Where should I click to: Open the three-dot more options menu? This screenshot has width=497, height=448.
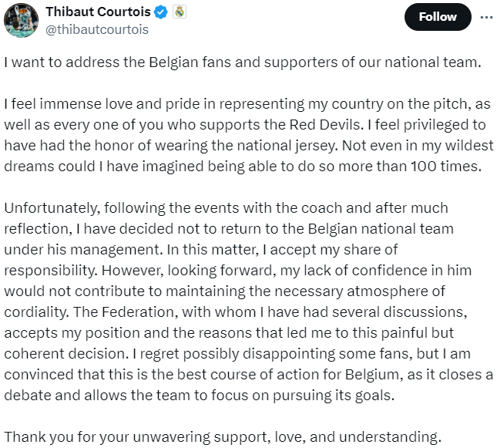coord(486,17)
